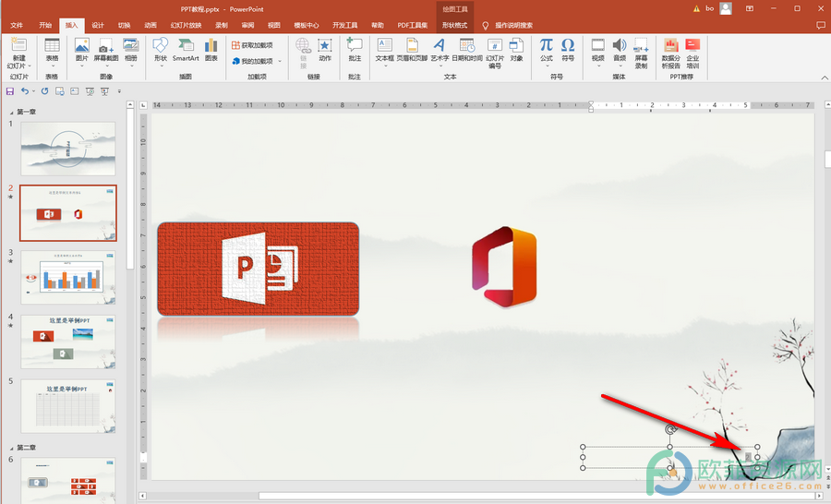Select slide 4 thumbnail
This screenshot has height=504, width=831.
point(67,342)
